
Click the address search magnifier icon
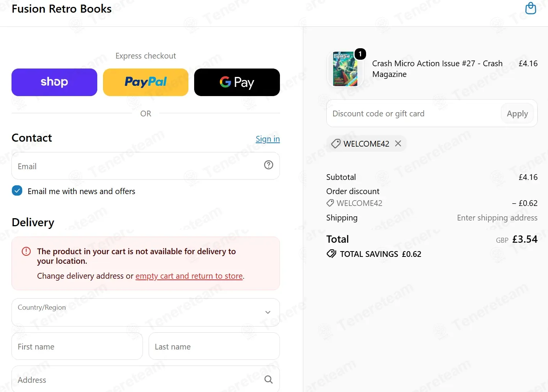tap(268, 379)
